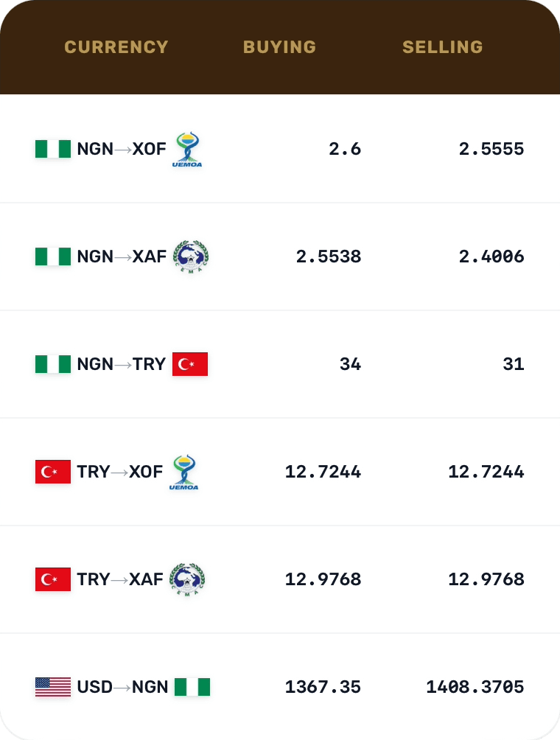560x740 pixels.
Task: Click the Nigerian flag in NGN→XOF row
Action: tap(53, 149)
